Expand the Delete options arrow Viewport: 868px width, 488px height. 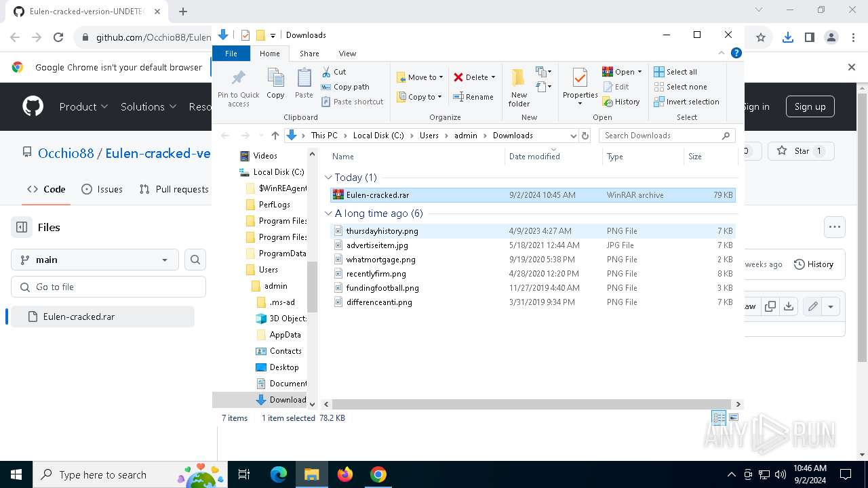pos(493,77)
